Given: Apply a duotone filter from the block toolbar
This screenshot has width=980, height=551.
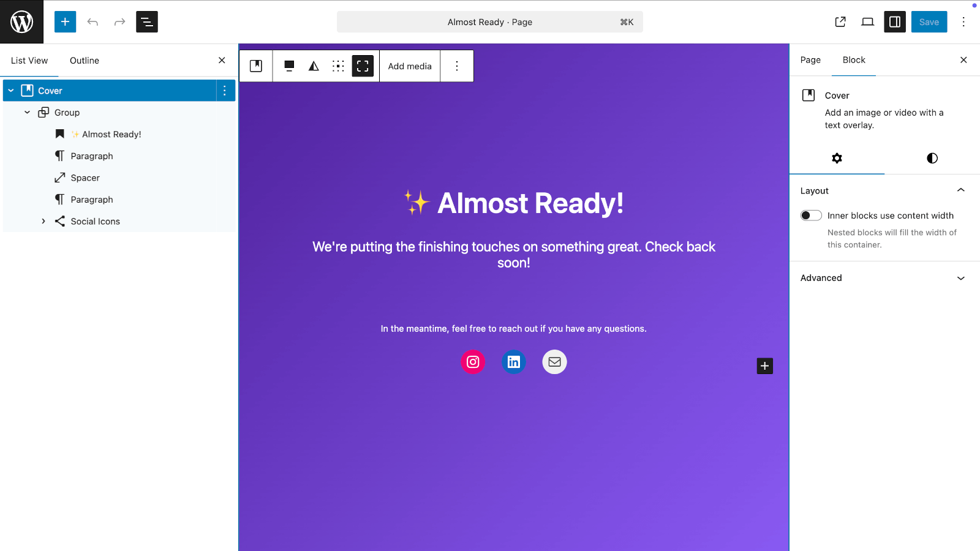Looking at the screenshot, I should [313, 66].
